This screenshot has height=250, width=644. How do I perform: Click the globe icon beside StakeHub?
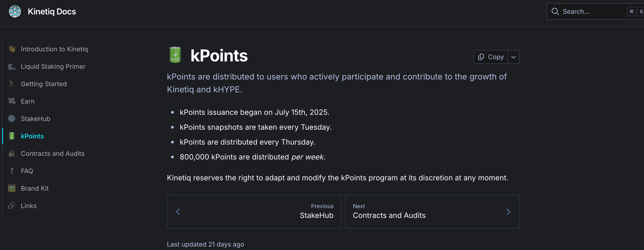(x=12, y=118)
